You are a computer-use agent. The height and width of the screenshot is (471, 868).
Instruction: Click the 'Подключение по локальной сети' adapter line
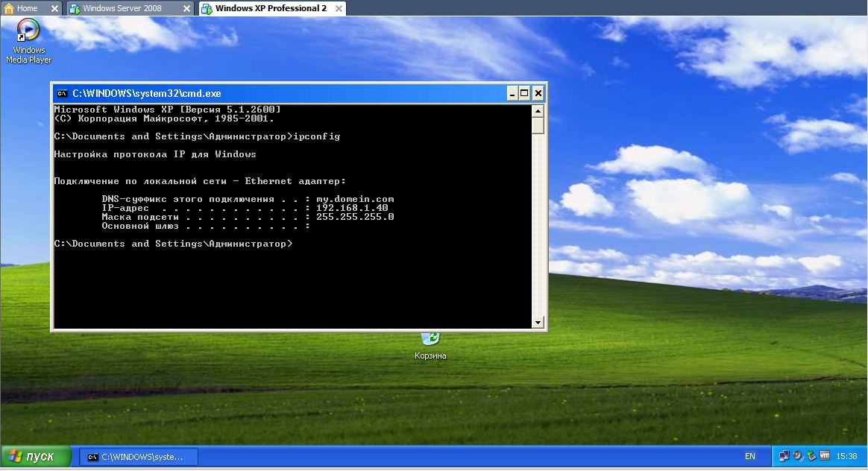pyautogui.click(x=200, y=181)
